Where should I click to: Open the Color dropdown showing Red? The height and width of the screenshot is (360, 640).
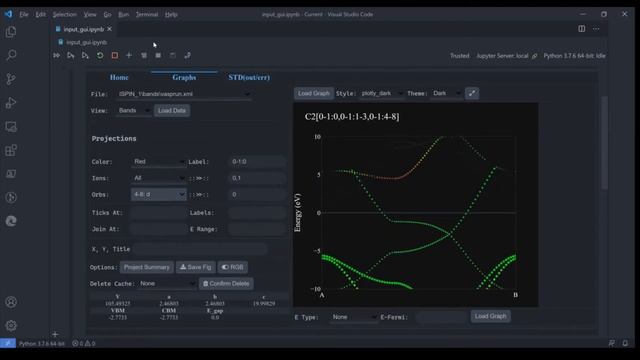click(x=158, y=162)
